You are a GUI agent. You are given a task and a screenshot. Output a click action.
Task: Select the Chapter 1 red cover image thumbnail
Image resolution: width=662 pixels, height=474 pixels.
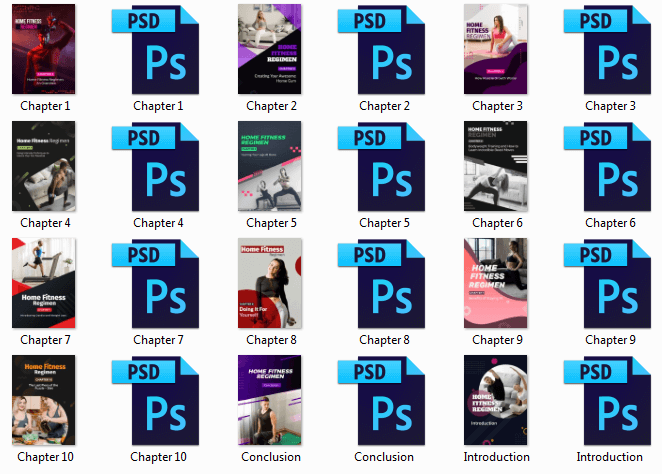coord(45,49)
